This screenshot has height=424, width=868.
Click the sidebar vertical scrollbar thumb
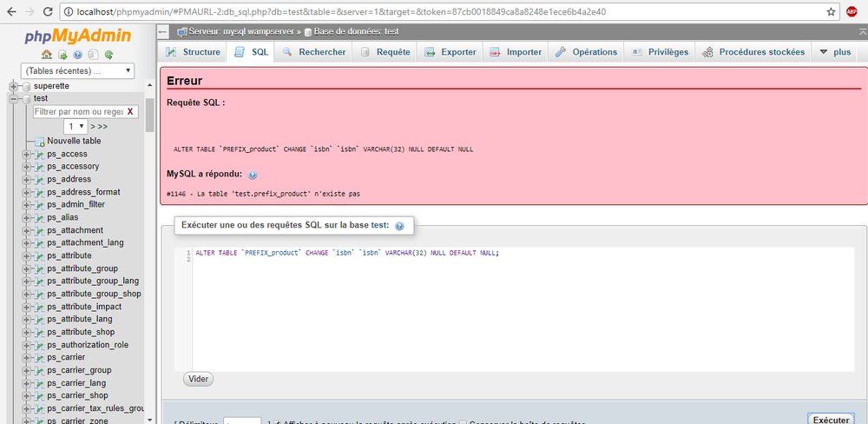click(149, 116)
